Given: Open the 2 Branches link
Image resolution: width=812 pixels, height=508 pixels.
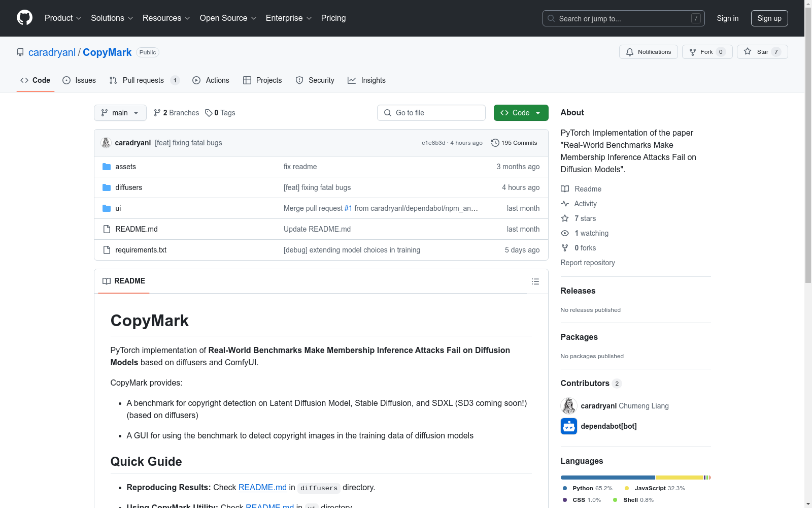Looking at the screenshot, I should tap(177, 113).
